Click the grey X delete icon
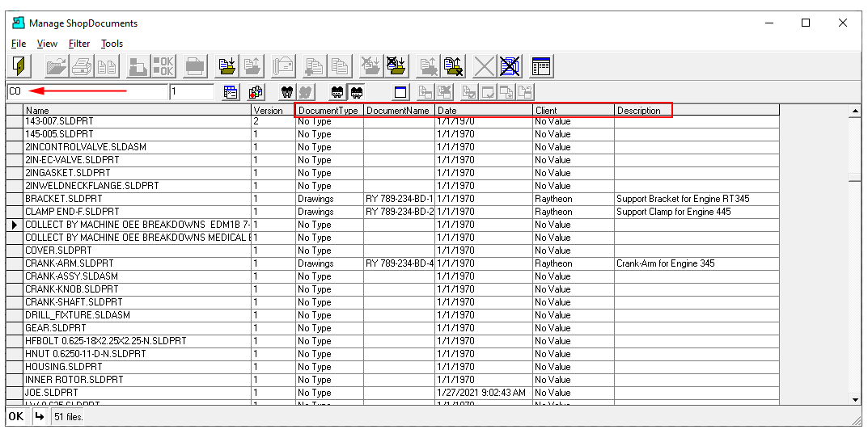 (484, 66)
